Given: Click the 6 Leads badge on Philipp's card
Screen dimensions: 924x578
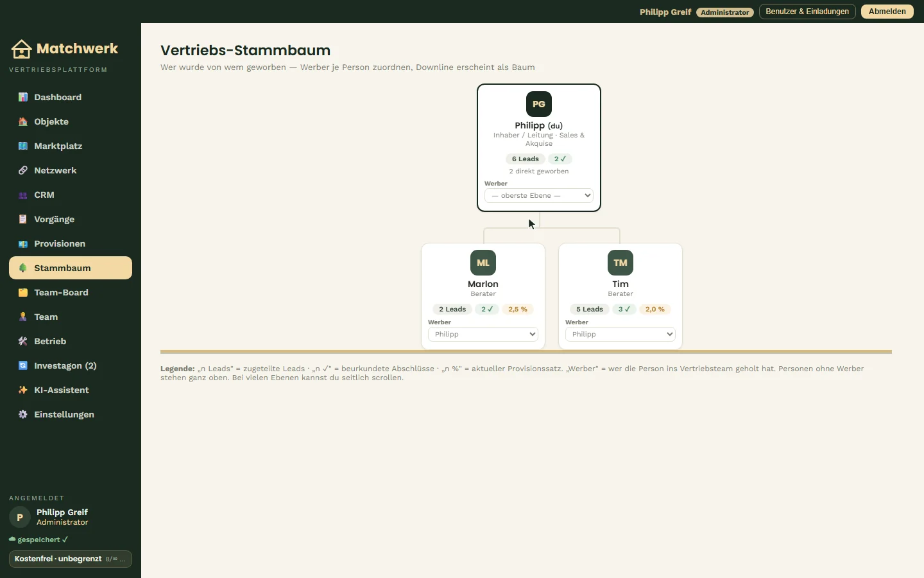Looking at the screenshot, I should (x=526, y=159).
